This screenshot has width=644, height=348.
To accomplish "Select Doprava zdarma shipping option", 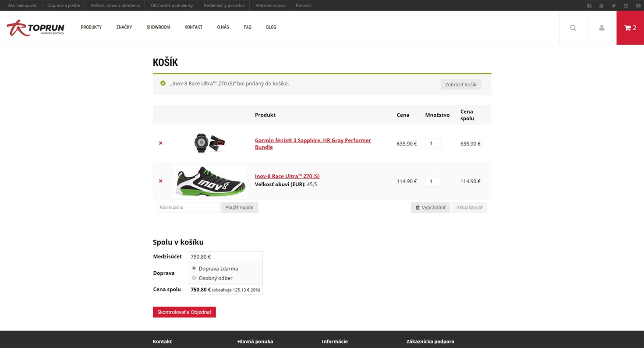I will 194,268.
